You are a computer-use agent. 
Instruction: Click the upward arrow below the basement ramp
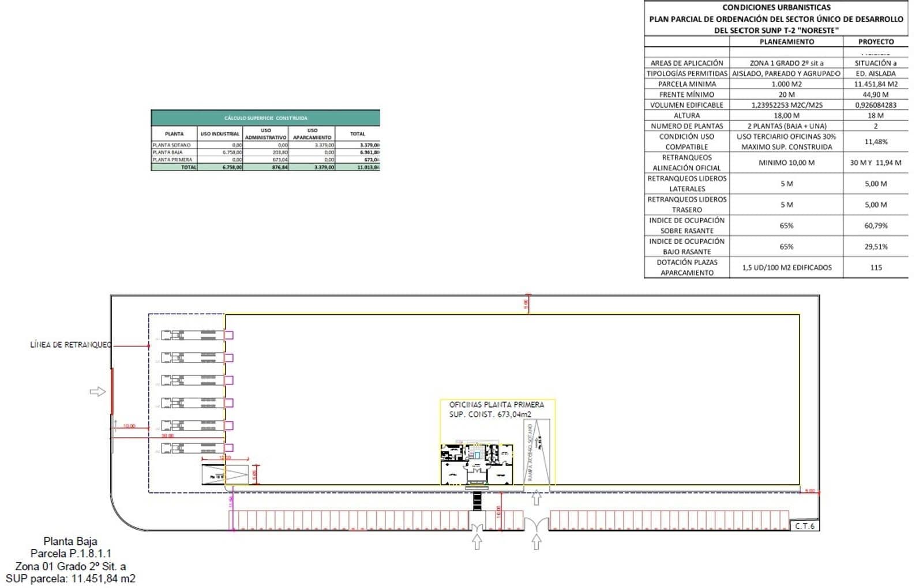536,497
